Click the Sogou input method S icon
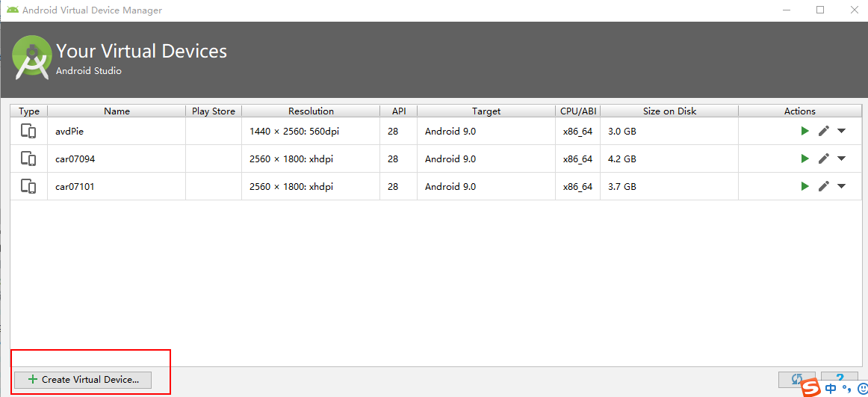This screenshot has width=868, height=397. (811, 388)
